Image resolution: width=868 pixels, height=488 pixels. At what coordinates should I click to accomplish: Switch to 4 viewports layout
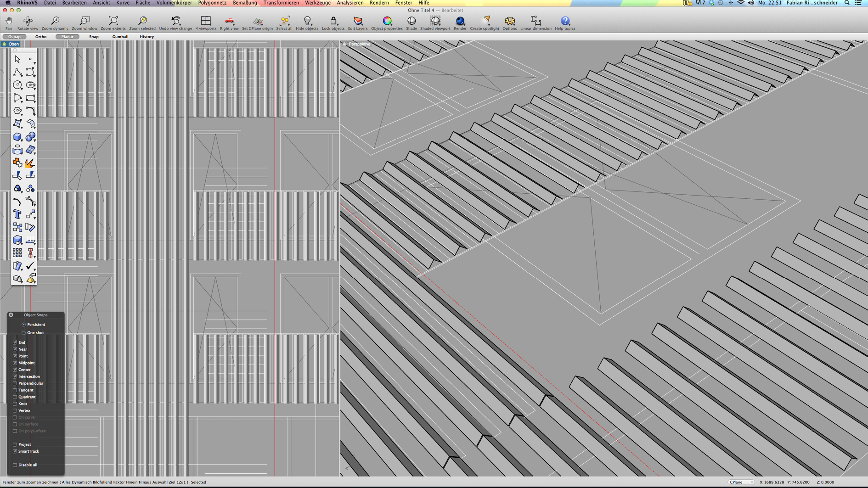click(206, 23)
